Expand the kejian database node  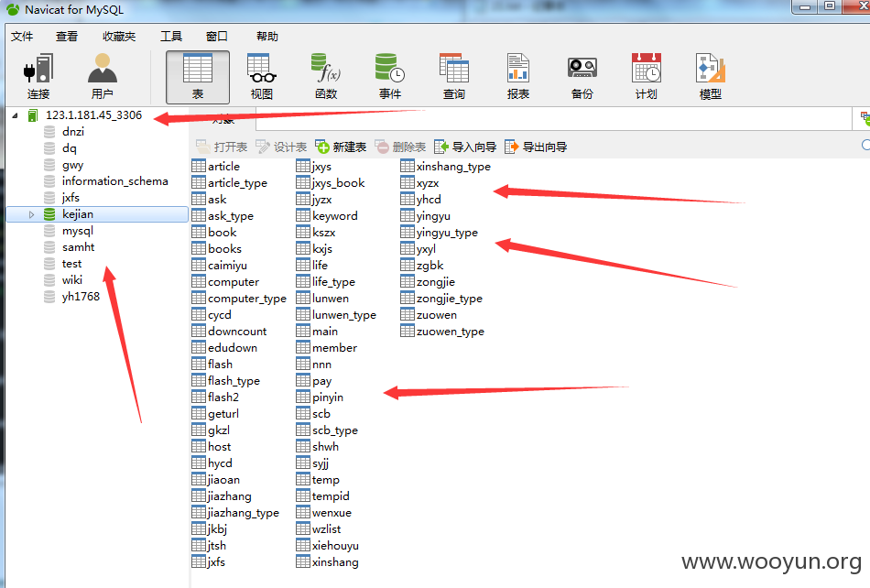tap(31, 214)
